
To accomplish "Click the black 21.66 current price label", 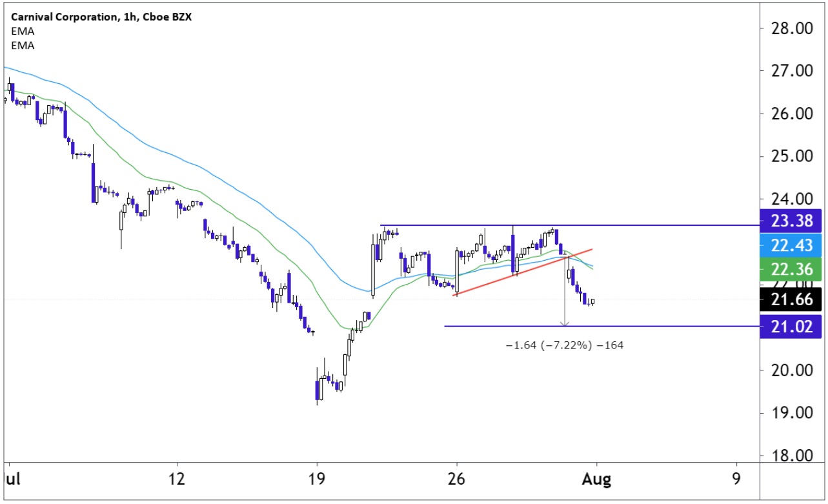I will 791,299.
